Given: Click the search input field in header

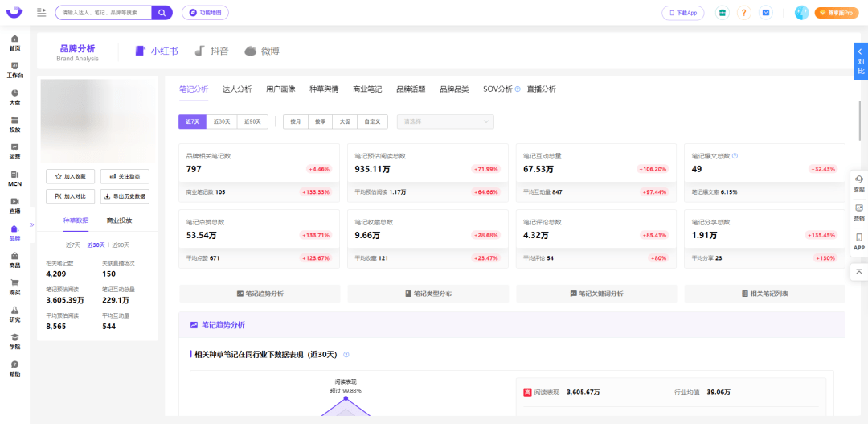Looking at the screenshot, I should tap(104, 12).
